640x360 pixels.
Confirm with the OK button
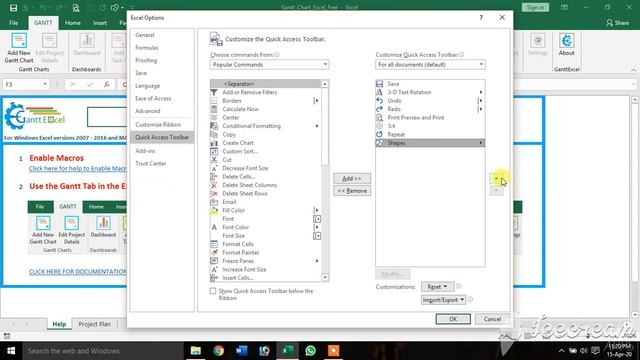pos(453,319)
